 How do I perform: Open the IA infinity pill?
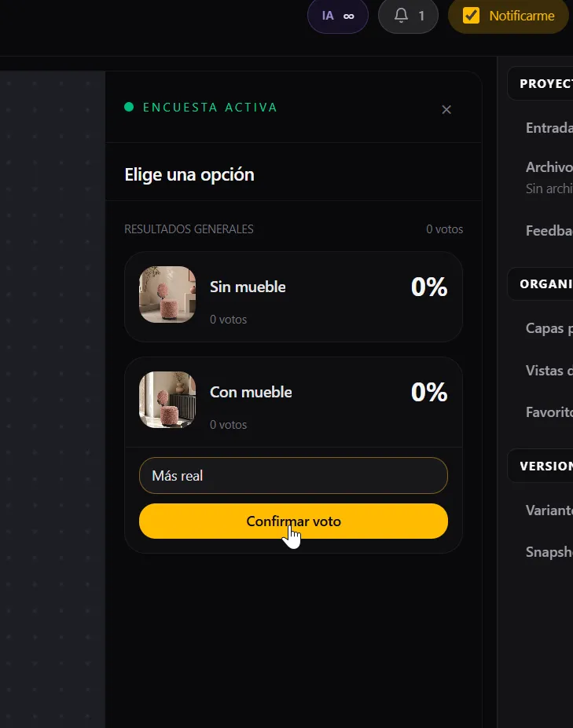click(338, 16)
